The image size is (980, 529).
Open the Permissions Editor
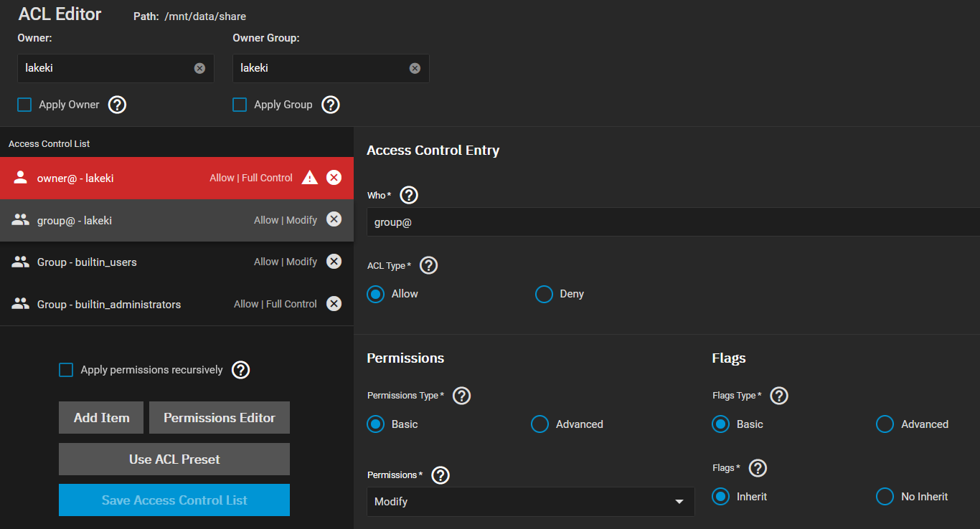220,418
